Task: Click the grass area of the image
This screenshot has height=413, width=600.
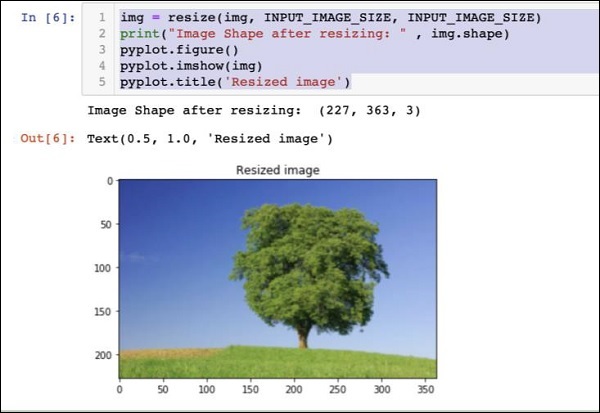Action: pos(278,365)
